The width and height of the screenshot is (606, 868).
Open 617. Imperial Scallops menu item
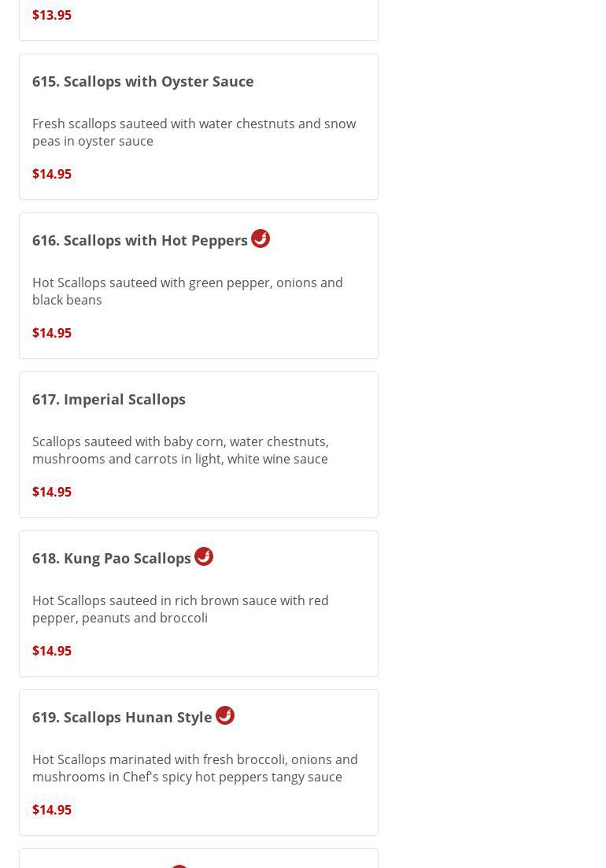109,399
